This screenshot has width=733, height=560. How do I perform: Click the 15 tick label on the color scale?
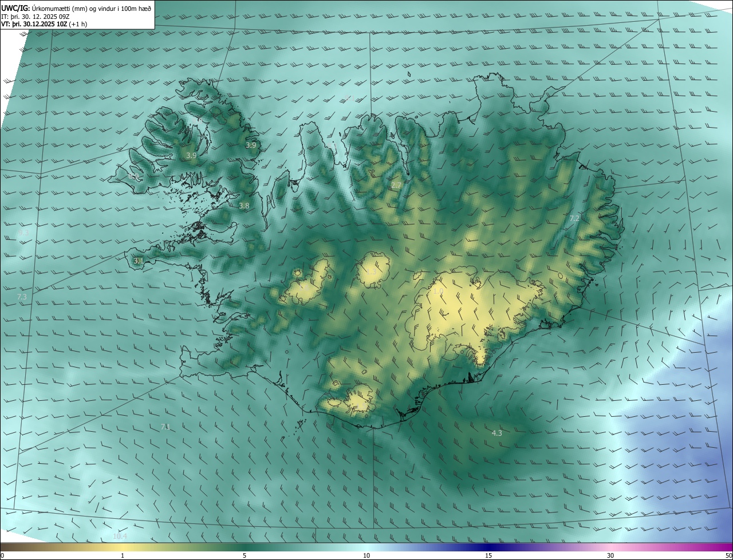pos(488,555)
